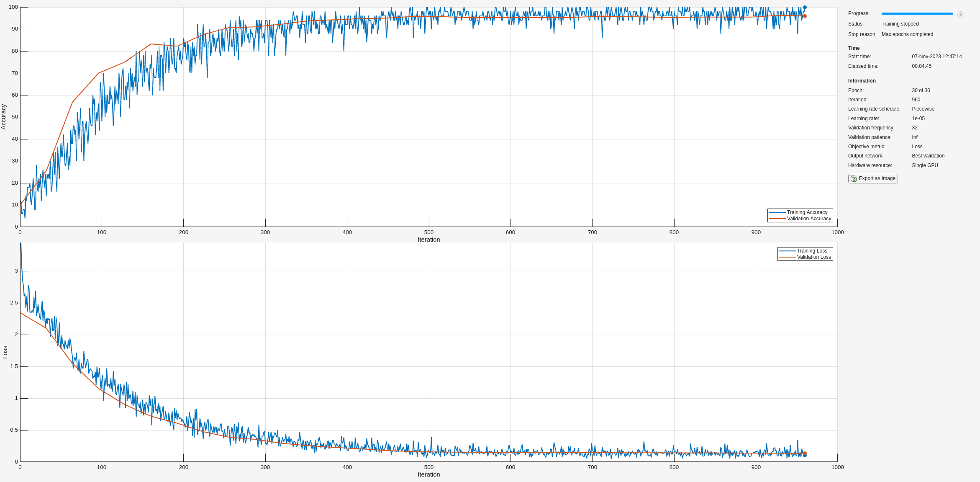980x482 pixels.
Task: Click learning rate value 1e-05
Action: pos(918,119)
